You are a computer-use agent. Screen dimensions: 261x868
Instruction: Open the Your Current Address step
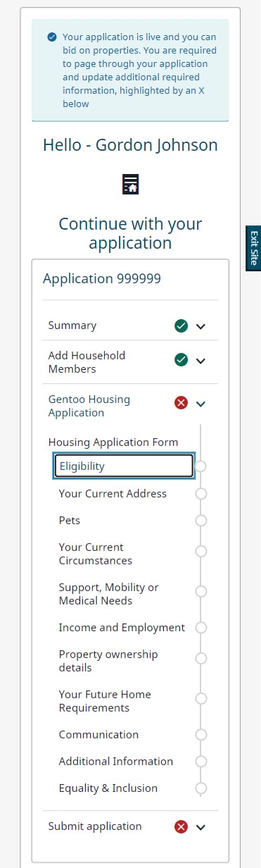tap(113, 494)
